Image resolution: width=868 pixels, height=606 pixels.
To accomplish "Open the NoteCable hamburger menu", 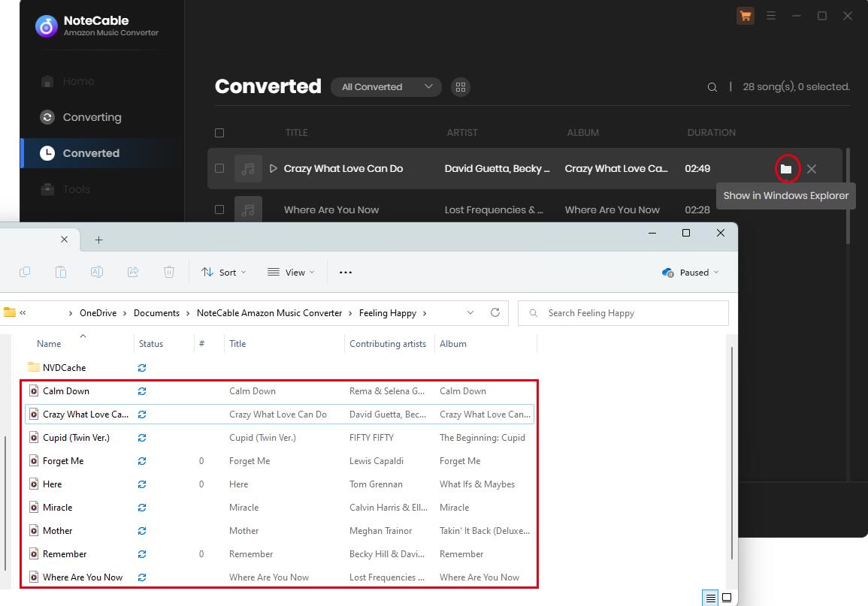I will (770, 16).
